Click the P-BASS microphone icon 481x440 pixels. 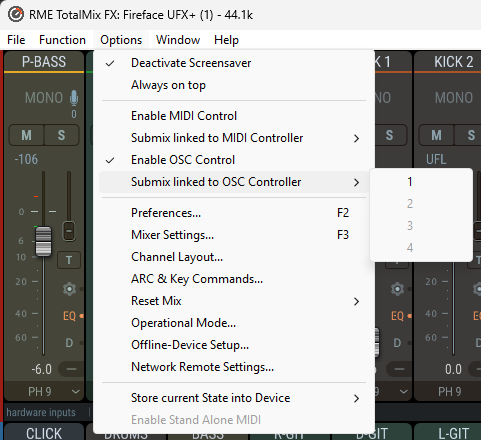[x=74, y=98]
